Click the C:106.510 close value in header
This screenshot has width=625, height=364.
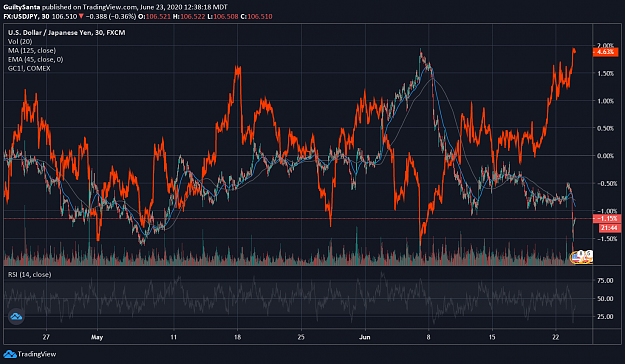(257, 16)
